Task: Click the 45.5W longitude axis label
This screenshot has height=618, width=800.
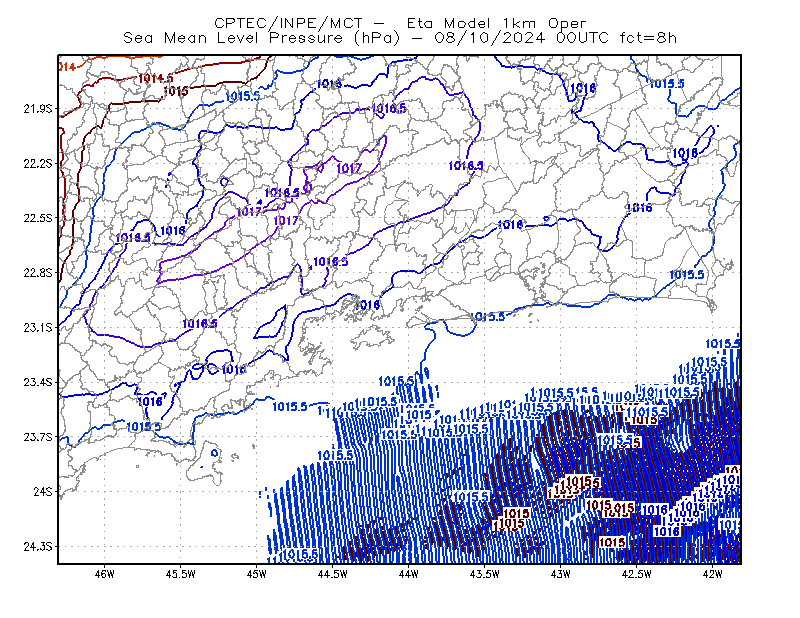Action: click(181, 574)
